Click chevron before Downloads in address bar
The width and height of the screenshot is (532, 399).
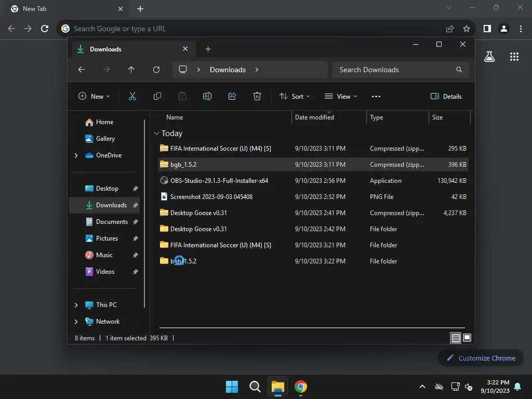point(198,70)
